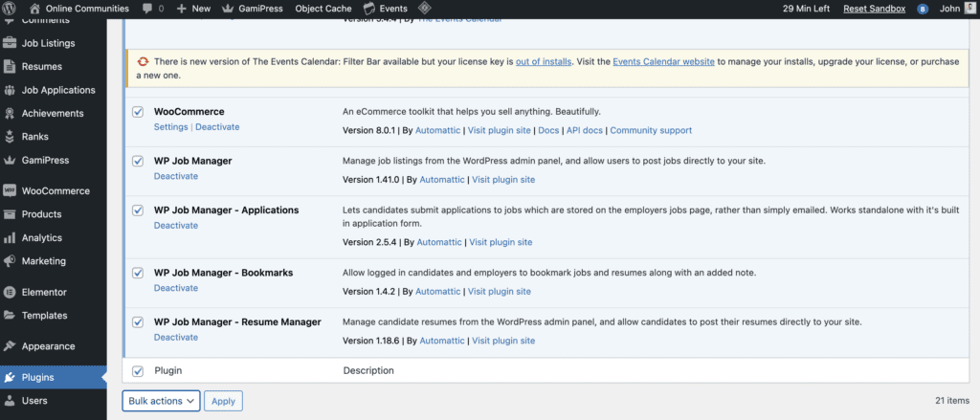Open the WooCommerce API docs link
The height and width of the screenshot is (420, 980).
pos(583,130)
